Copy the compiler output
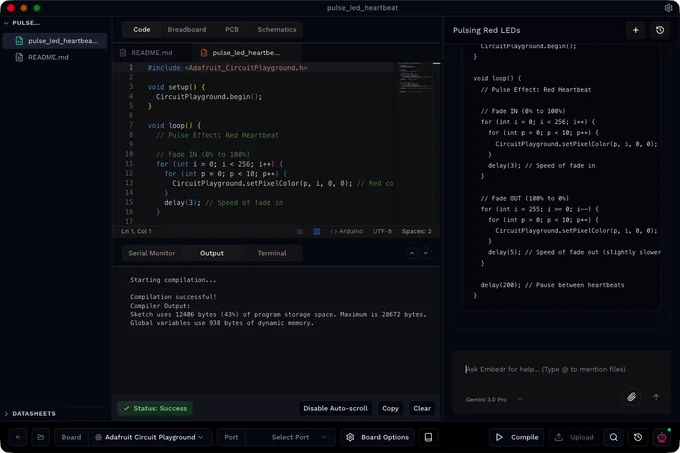 point(390,408)
